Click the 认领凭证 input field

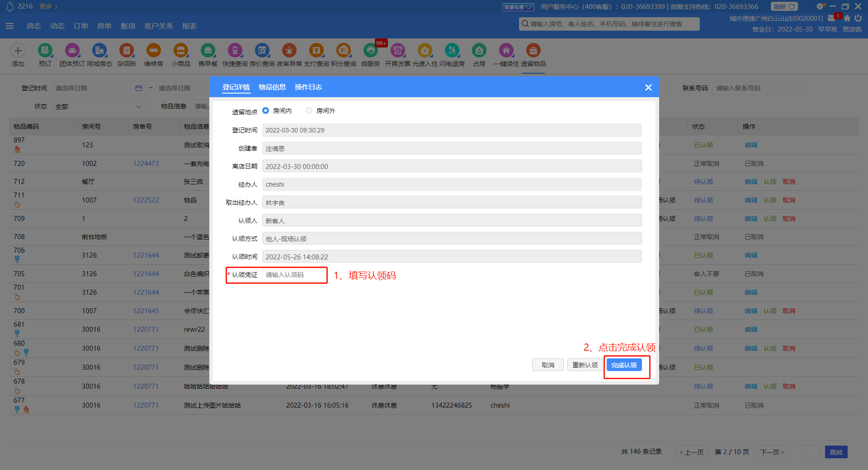coord(294,275)
